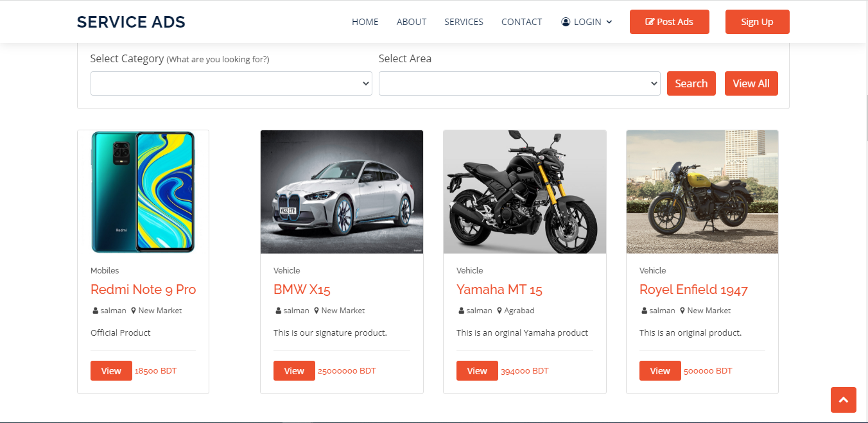Screen dimensions: 868x423
Task: Click the Royel Enfield 1947 motorcycle image
Action: (702, 192)
